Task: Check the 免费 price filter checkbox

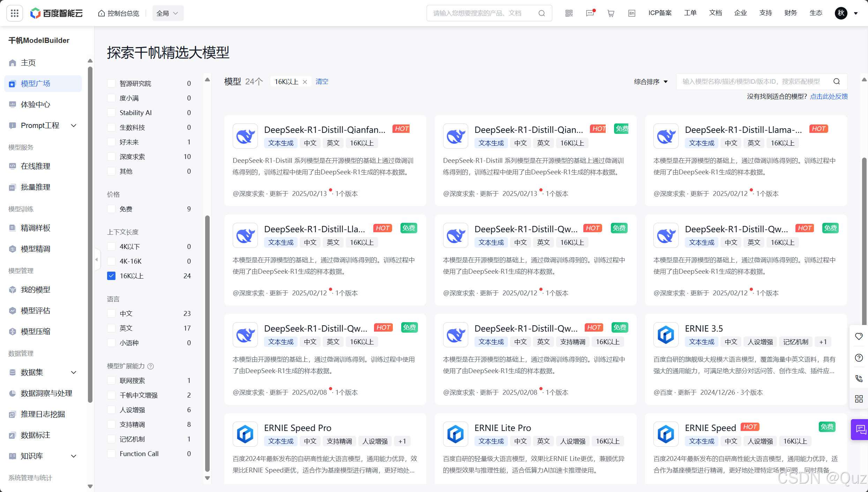Action: point(111,209)
